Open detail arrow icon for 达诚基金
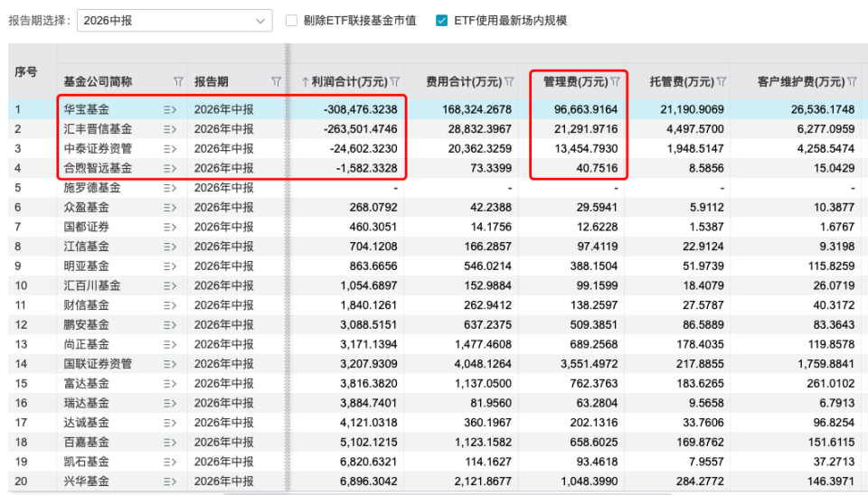 [170, 423]
